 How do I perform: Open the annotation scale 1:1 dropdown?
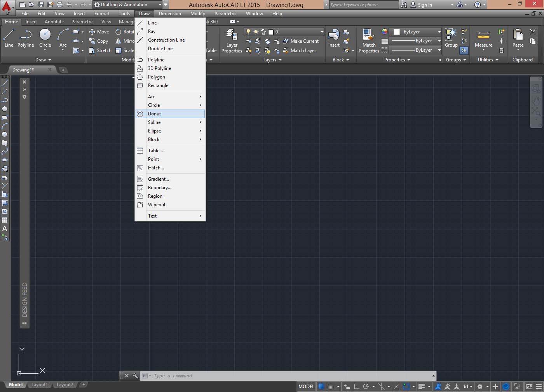click(x=468, y=387)
